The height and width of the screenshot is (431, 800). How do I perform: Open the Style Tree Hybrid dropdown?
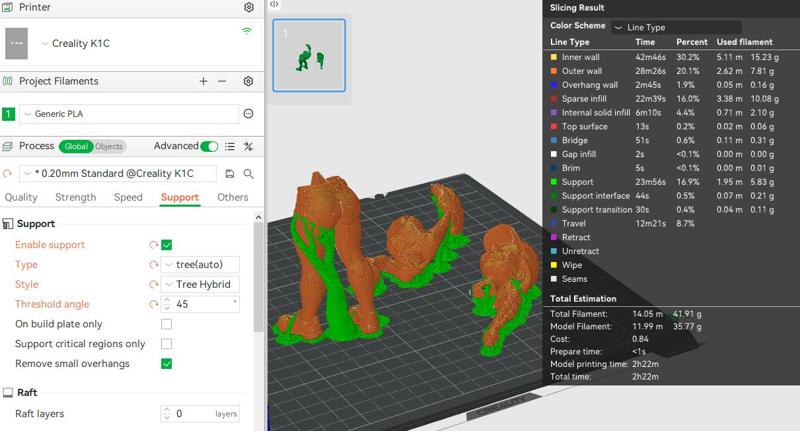[200, 285]
